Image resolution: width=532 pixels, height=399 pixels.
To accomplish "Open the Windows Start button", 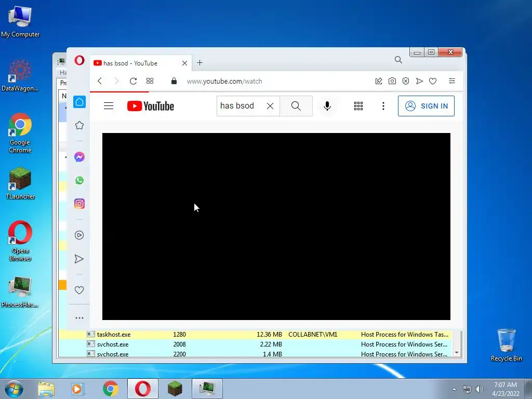I will coord(14,389).
